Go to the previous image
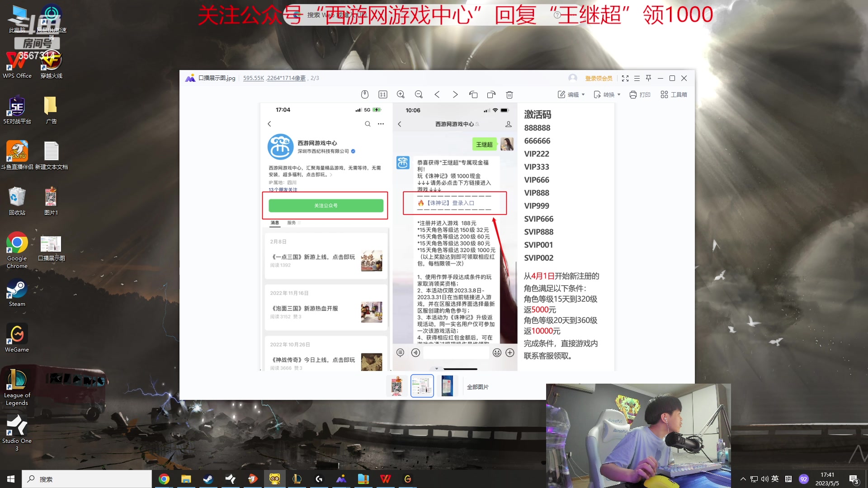The image size is (868, 488). tap(437, 94)
